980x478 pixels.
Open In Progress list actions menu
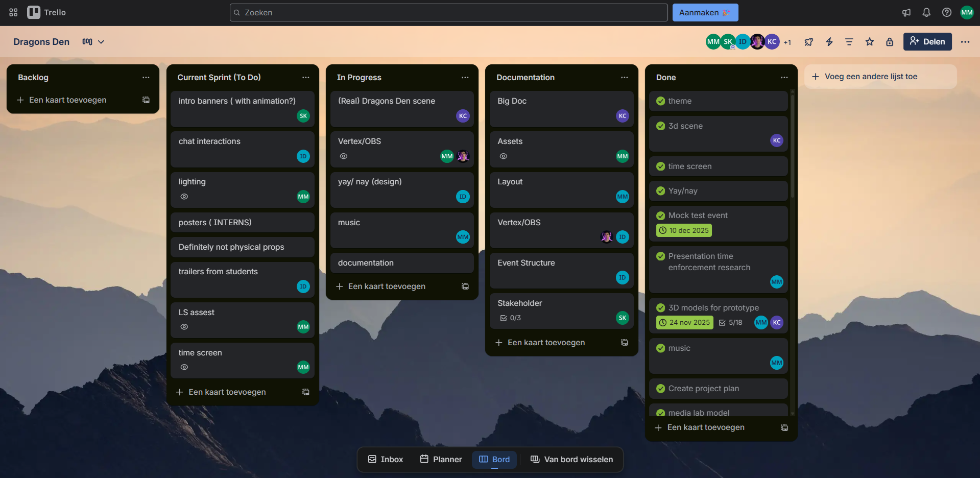tap(465, 78)
